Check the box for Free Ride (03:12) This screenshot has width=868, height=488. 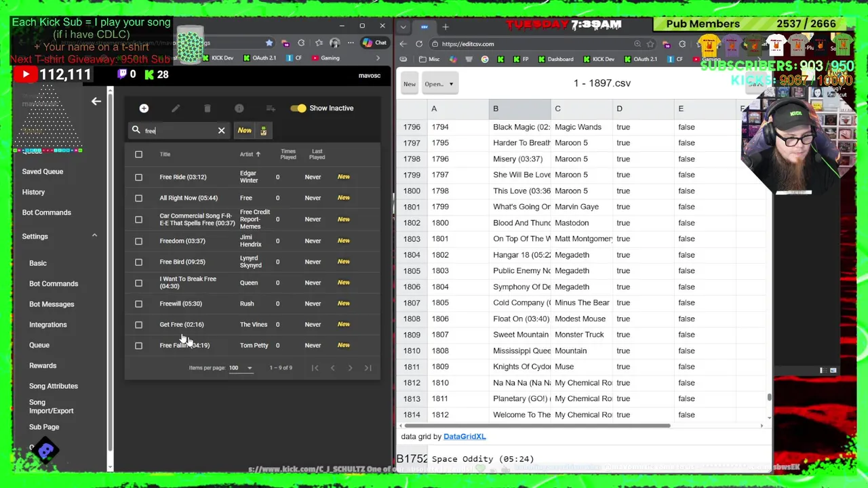[x=138, y=177]
